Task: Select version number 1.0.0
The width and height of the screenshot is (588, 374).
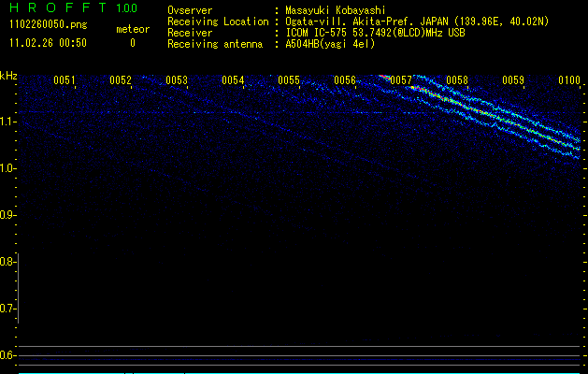Action: coord(127,7)
